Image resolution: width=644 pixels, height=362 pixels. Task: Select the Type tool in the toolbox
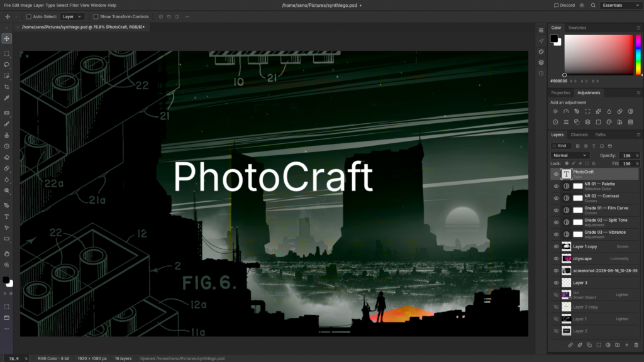(x=6, y=216)
